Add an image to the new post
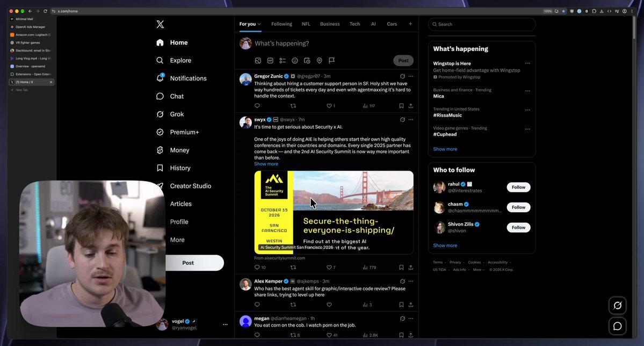The height and width of the screenshot is (346, 644). [258, 60]
